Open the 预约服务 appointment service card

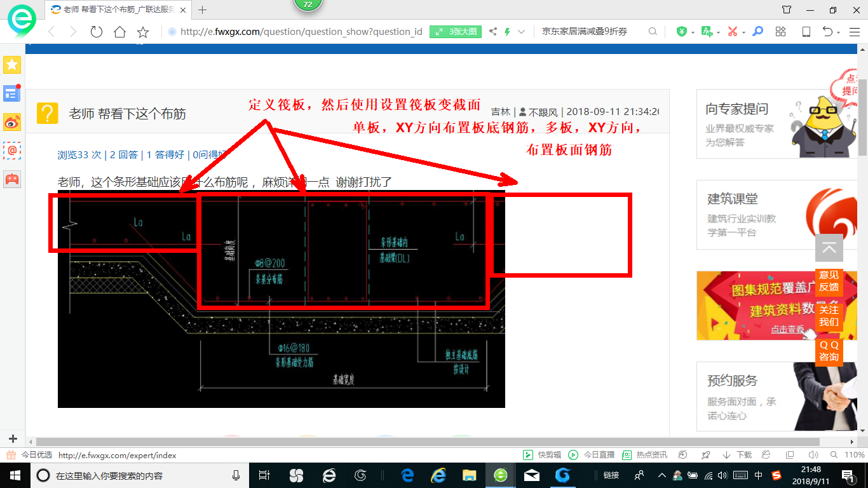coord(776,397)
